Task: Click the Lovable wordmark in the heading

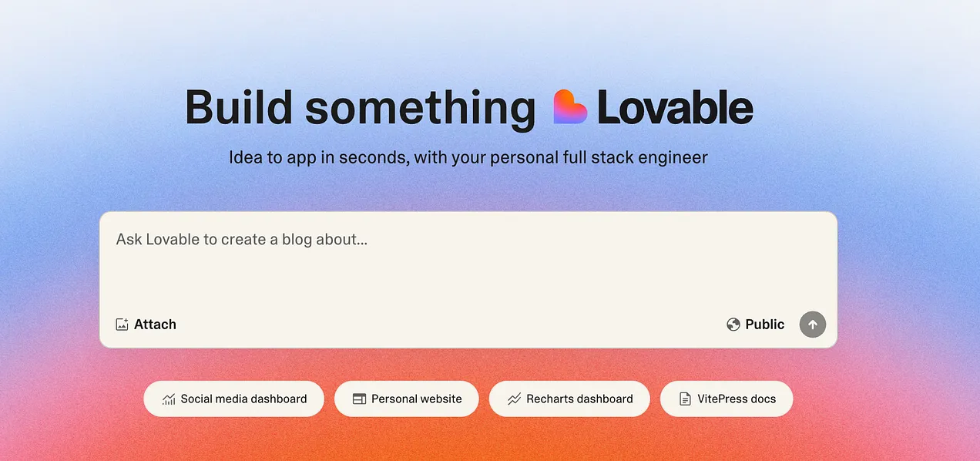Action: coord(675,108)
